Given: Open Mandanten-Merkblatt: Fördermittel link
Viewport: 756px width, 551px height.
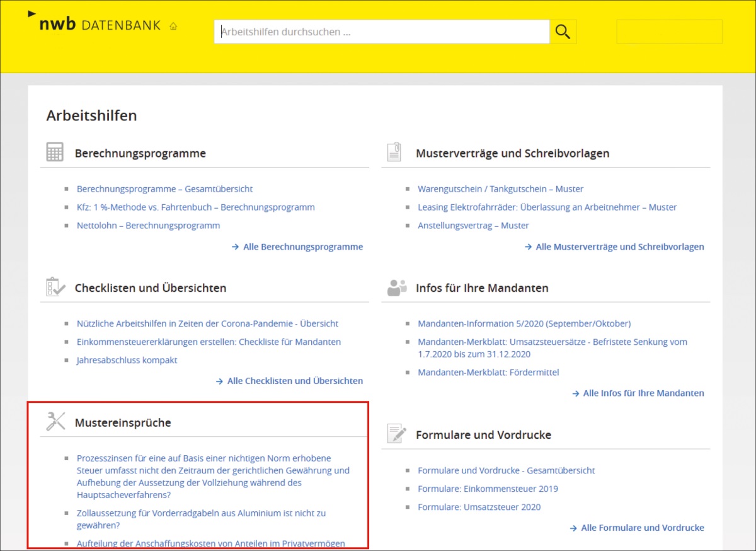Looking at the screenshot, I should click(488, 372).
